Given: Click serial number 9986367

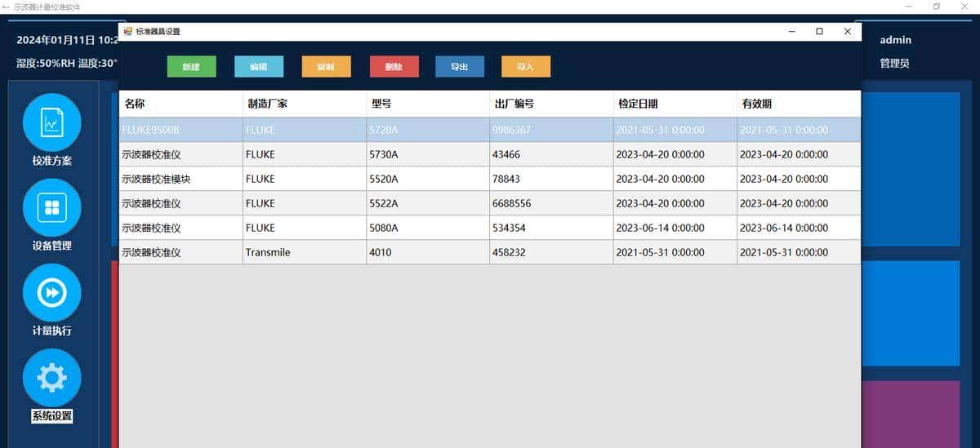Looking at the screenshot, I should (x=551, y=130).
